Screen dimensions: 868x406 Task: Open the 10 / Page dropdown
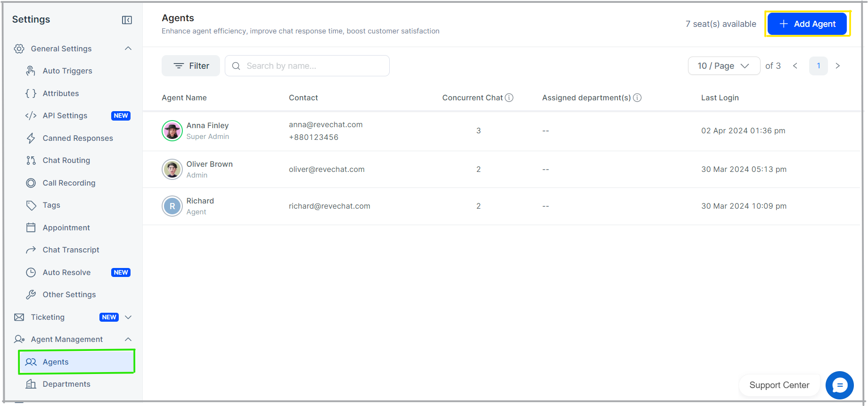point(723,66)
